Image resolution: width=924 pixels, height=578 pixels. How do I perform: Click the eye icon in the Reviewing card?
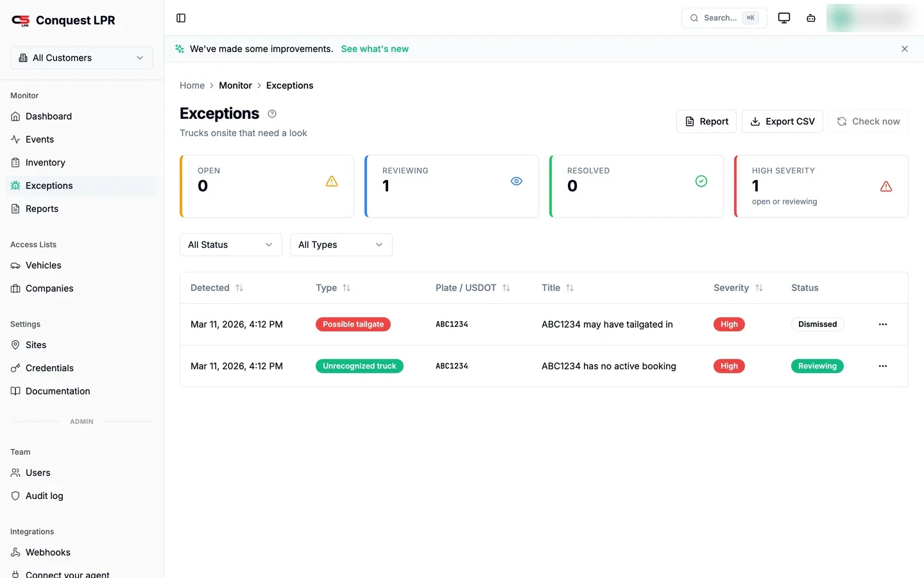517,181
